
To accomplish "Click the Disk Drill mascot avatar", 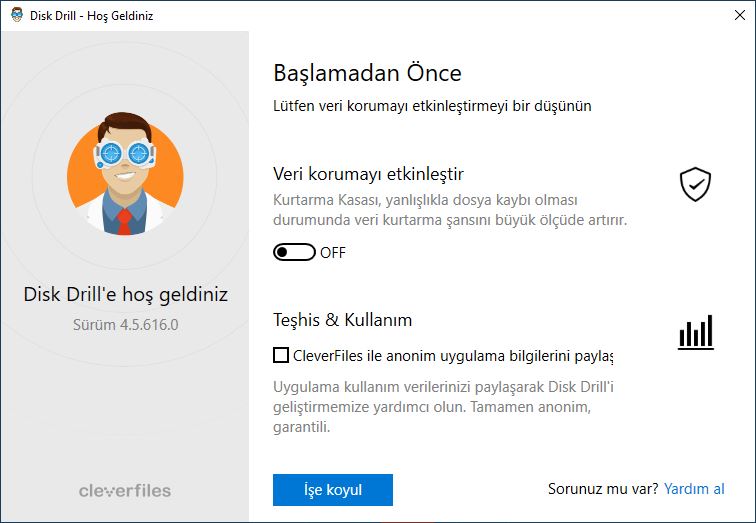I will pos(125,174).
